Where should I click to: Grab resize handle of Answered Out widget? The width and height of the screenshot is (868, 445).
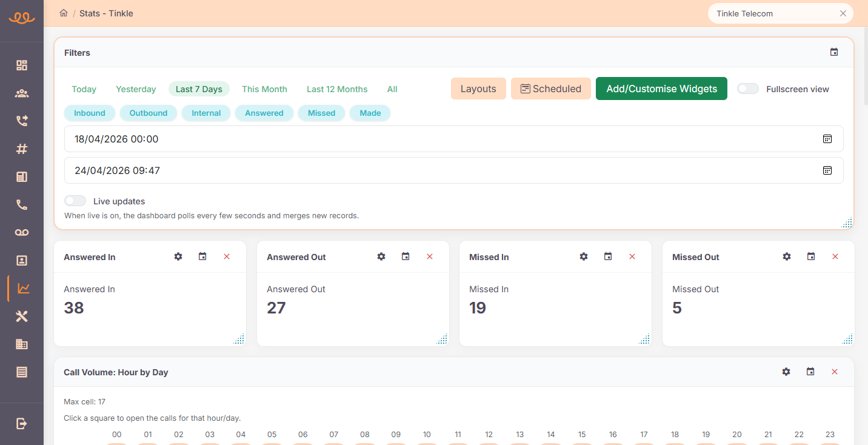tap(442, 340)
